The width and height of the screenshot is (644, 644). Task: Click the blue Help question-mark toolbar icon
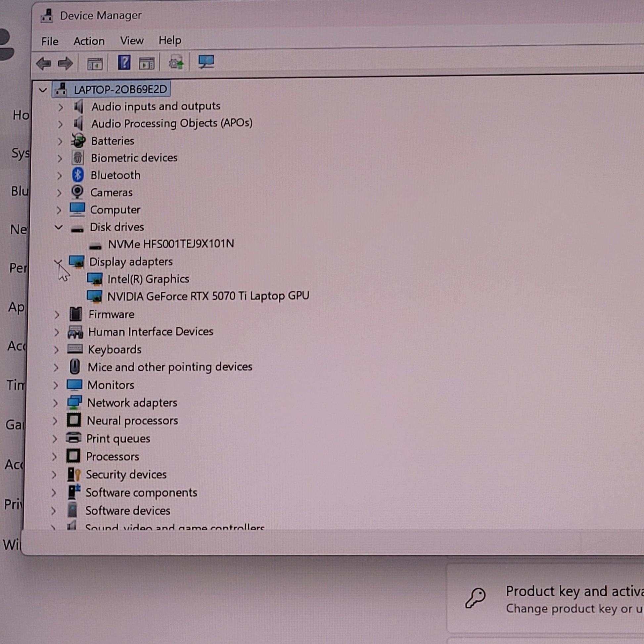[124, 62]
